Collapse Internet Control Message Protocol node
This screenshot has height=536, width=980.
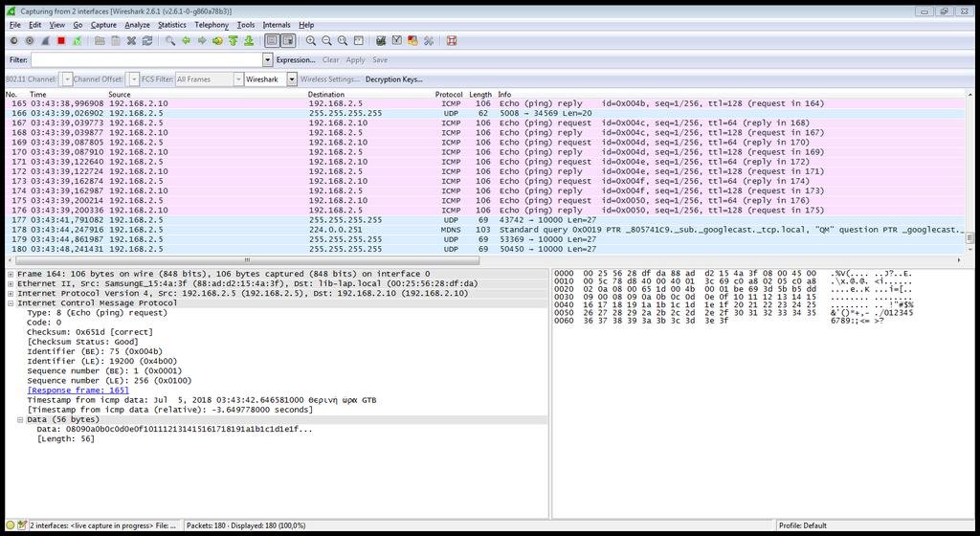click(11, 303)
